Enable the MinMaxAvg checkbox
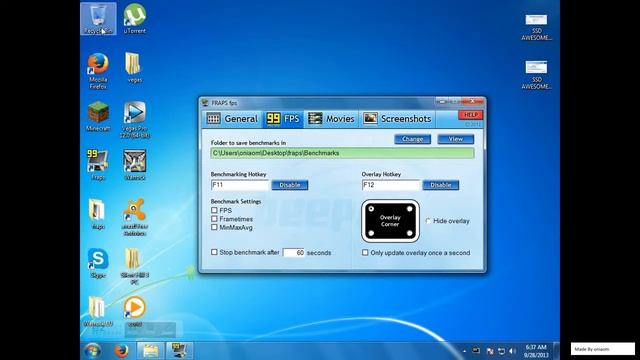This screenshot has width=640, height=360. (x=214, y=227)
